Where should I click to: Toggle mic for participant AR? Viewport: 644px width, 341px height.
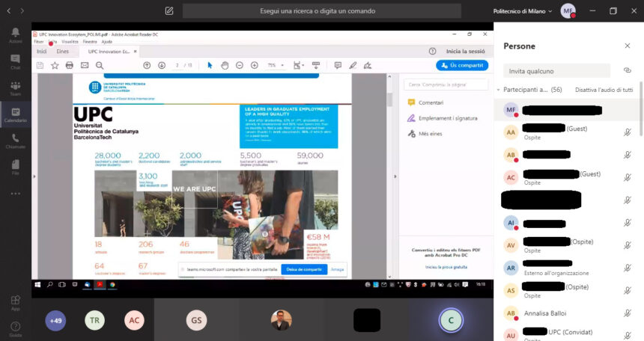(628, 268)
